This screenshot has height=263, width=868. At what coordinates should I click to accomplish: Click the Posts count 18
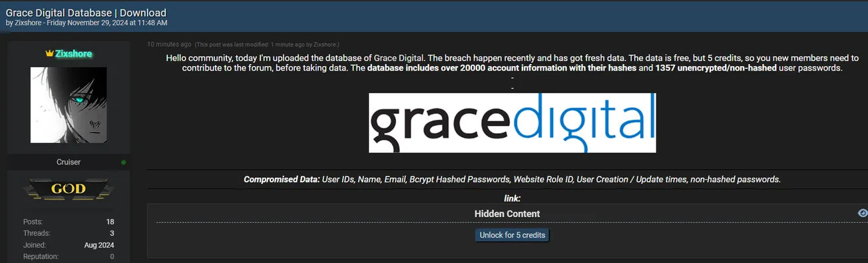tap(110, 222)
